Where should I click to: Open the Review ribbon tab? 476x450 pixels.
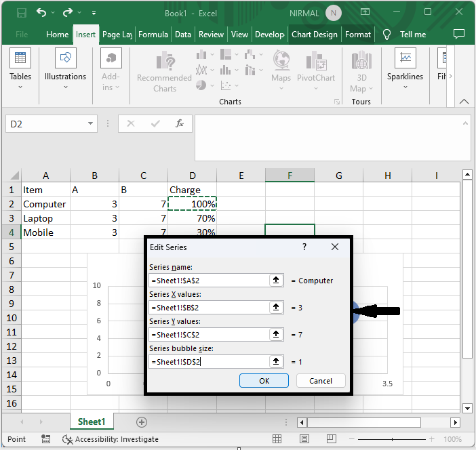click(211, 35)
